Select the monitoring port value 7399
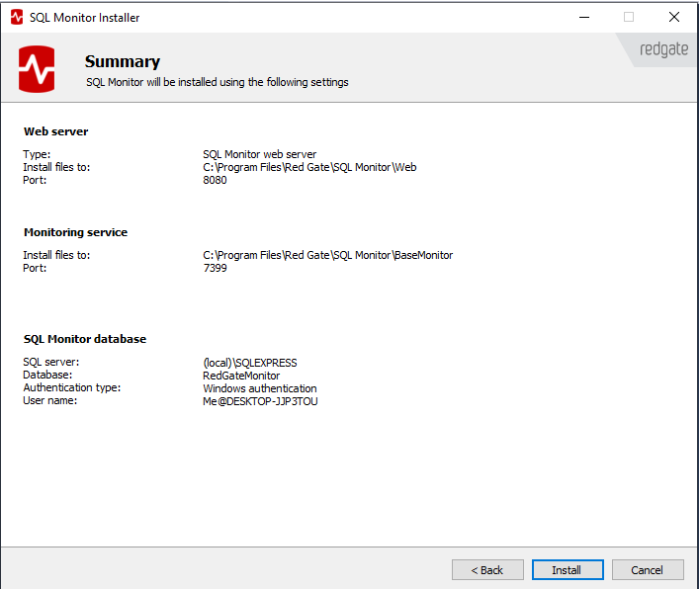Screen dimensions: 700x589 [x=215, y=268]
